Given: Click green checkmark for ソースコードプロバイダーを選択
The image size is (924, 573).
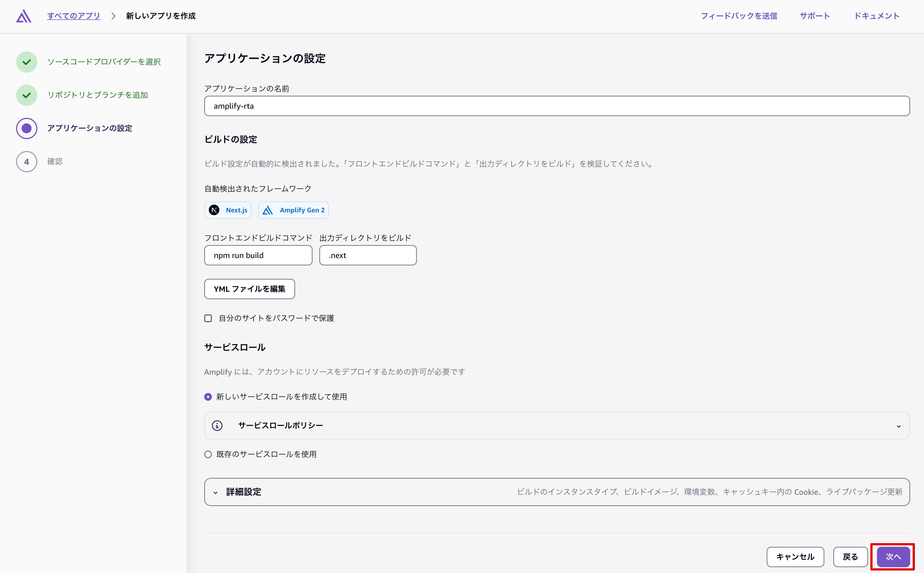Looking at the screenshot, I should pos(27,62).
